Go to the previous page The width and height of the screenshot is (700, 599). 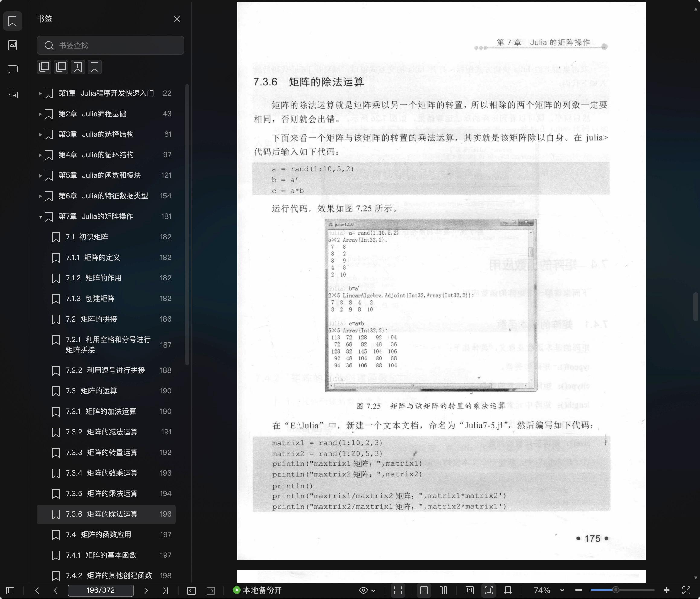(56, 591)
